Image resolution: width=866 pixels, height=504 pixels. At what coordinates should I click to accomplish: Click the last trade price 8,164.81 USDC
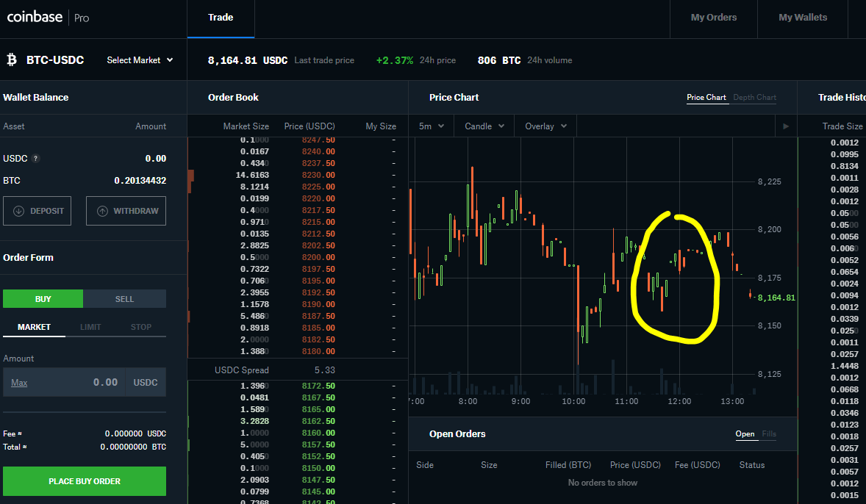pos(248,60)
